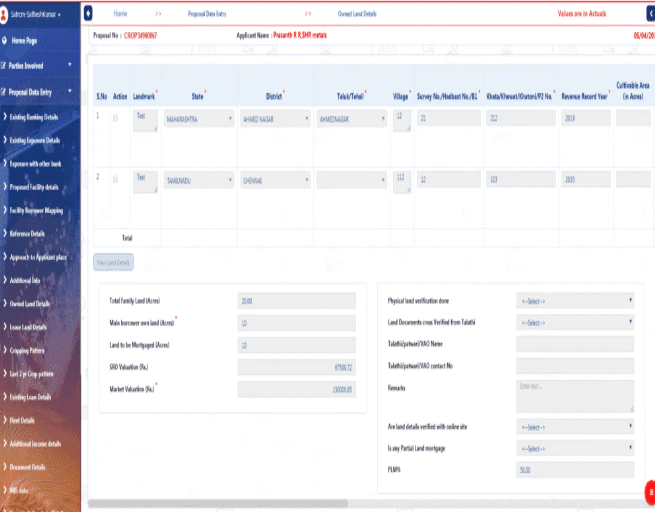Go to Home breadcrumb link

pyautogui.click(x=120, y=14)
